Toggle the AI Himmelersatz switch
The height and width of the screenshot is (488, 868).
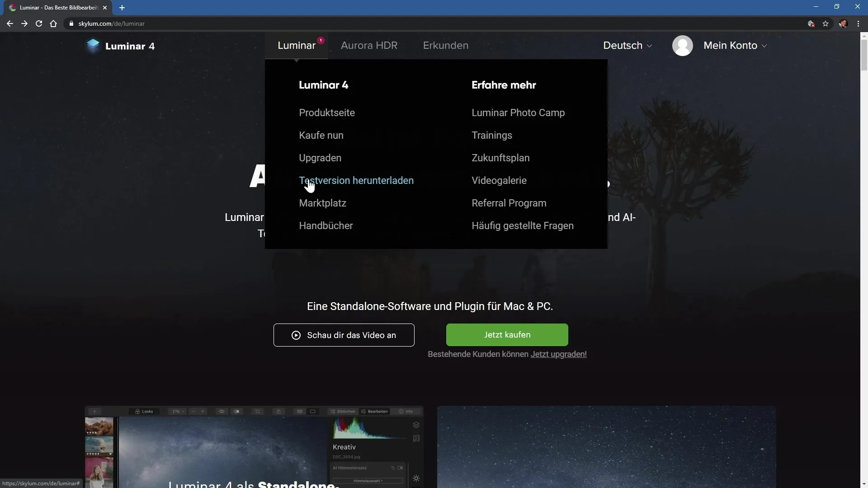pyautogui.click(x=400, y=468)
